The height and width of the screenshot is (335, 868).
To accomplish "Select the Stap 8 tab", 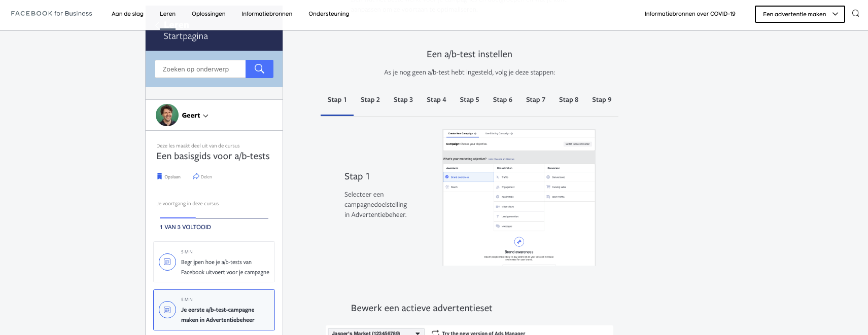I will [x=569, y=100].
